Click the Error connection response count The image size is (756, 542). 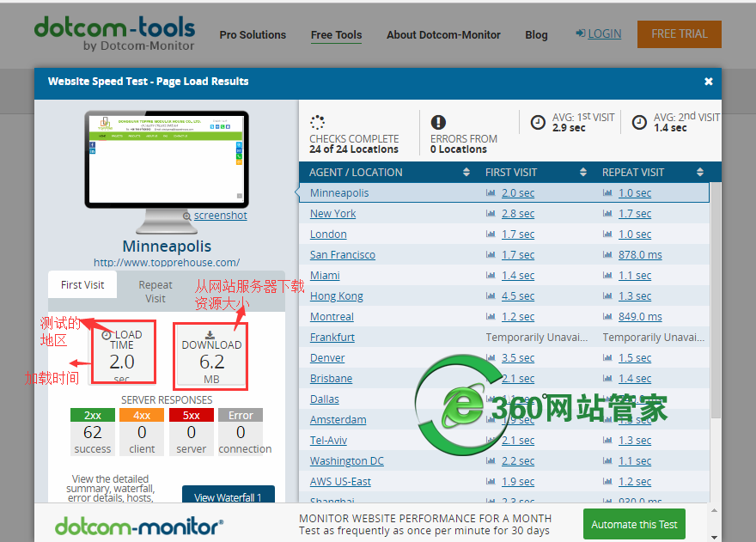tap(241, 432)
